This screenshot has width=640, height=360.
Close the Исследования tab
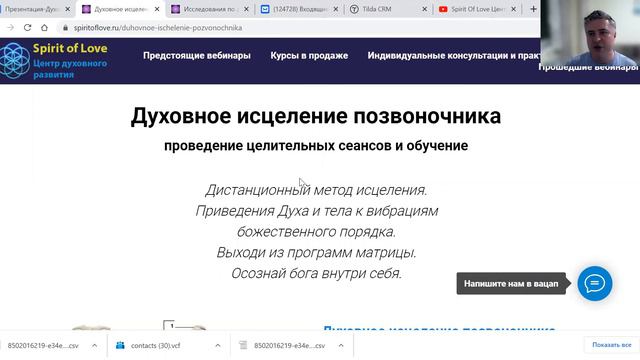(246, 9)
